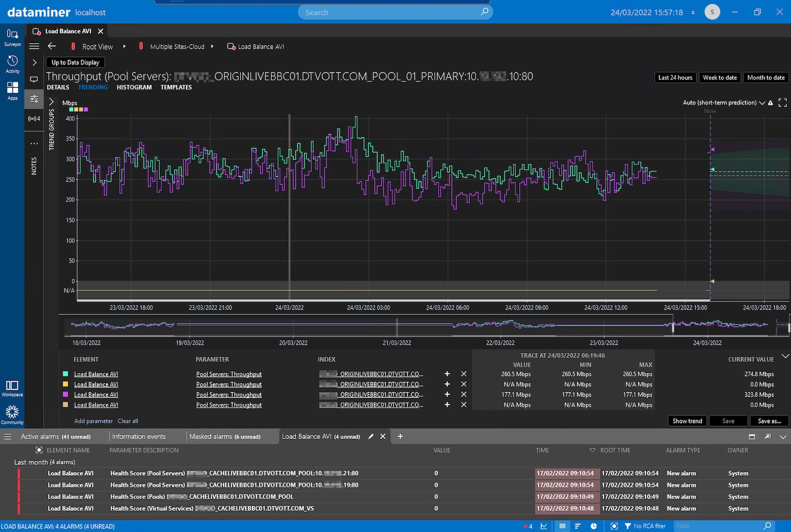
Task: Show trend graph icon in alarm footer
Action: (x=544, y=526)
